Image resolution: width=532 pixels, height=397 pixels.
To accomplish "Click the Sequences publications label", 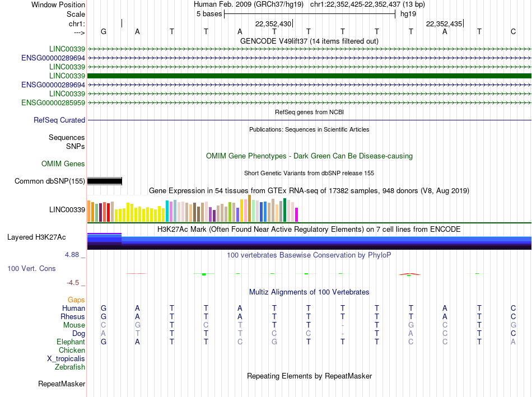I will click(x=67, y=137).
